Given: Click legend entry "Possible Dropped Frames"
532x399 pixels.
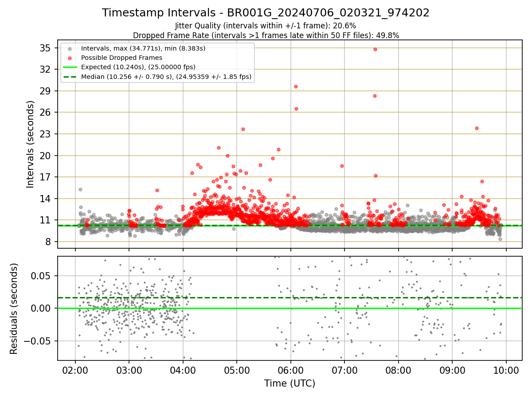Looking at the screenshot, I should (x=121, y=58).
